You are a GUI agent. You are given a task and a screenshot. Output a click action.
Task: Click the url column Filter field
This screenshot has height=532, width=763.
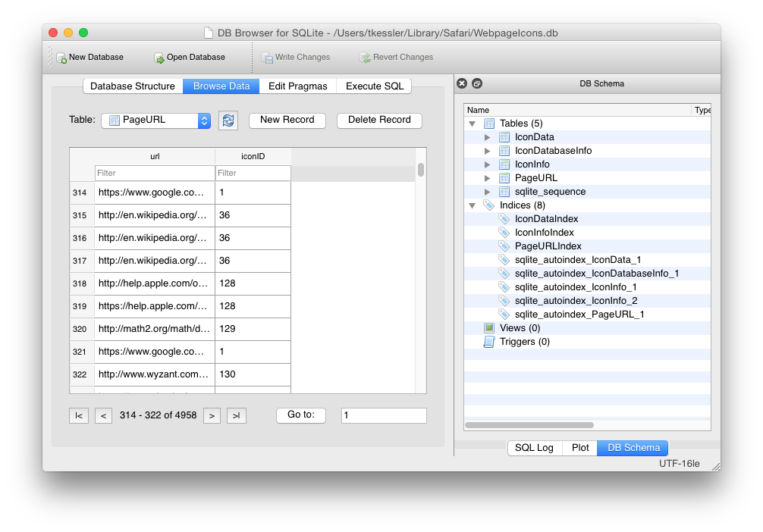click(155, 173)
